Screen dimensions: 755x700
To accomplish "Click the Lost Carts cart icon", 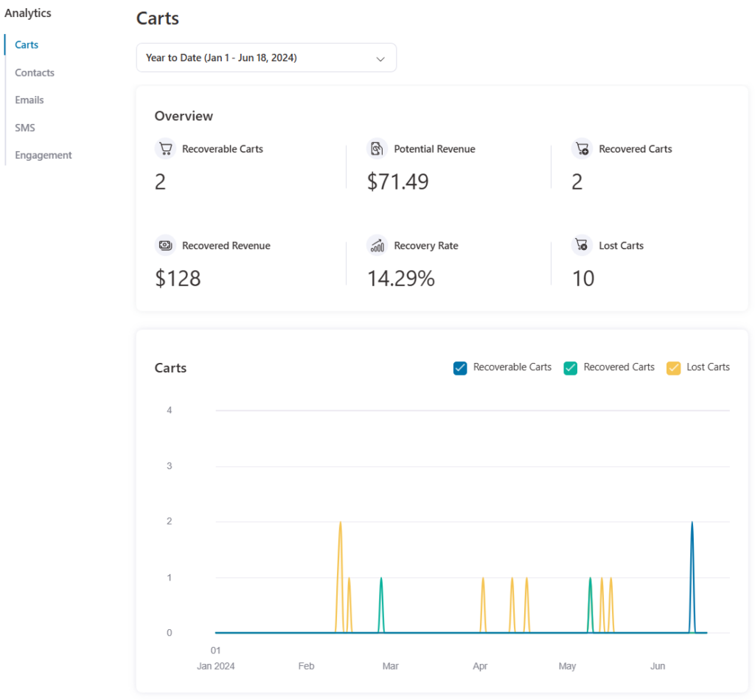I will (582, 245).
